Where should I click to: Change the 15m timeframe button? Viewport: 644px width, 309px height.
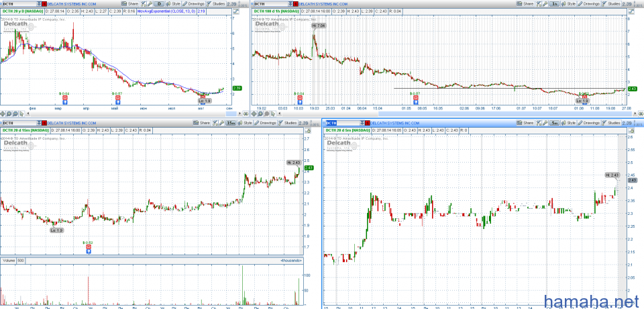pos(231,123)
